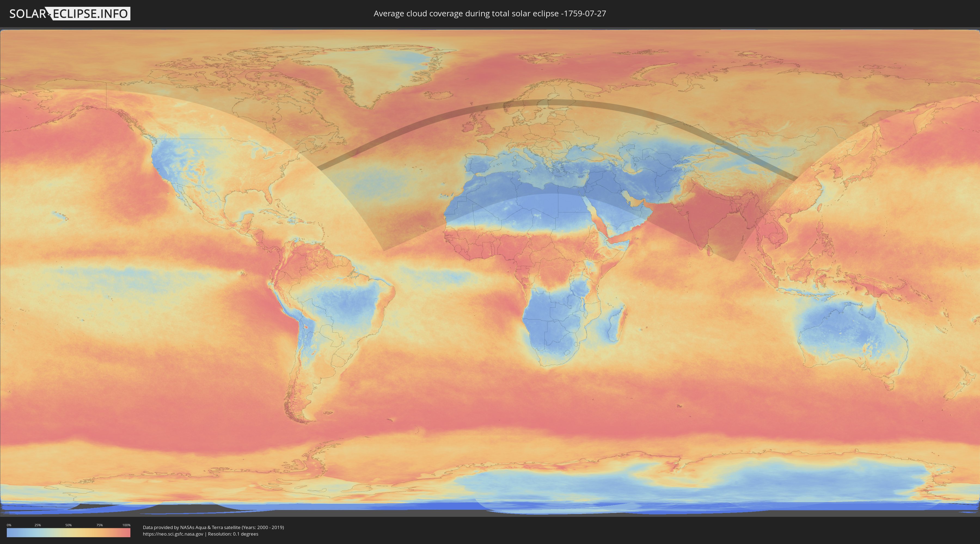Open the neo.sci.gsfc.nasa.gov link

click(x=173, y=534)
